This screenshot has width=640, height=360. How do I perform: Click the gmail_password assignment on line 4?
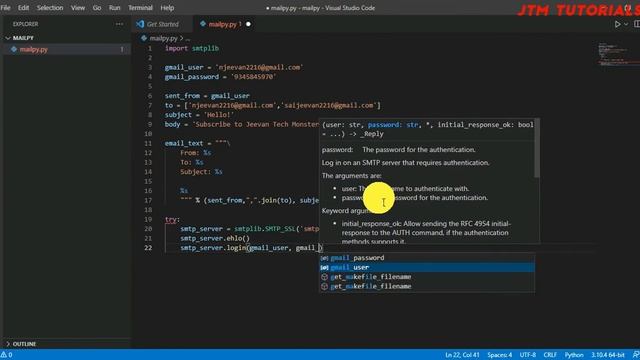[220, 77]
